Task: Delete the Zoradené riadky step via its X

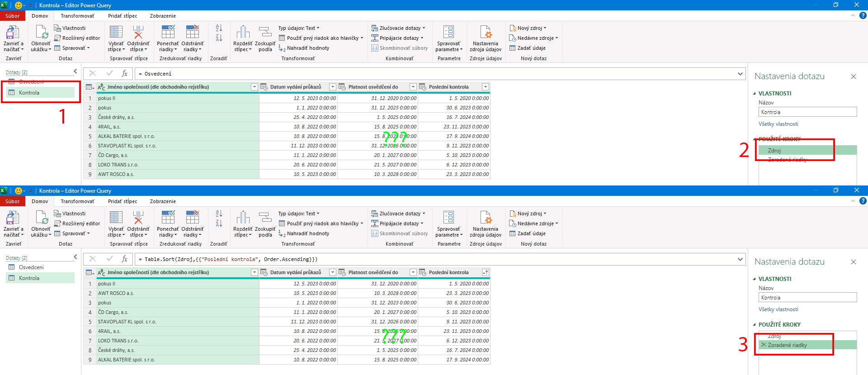Action: [764, 345]
